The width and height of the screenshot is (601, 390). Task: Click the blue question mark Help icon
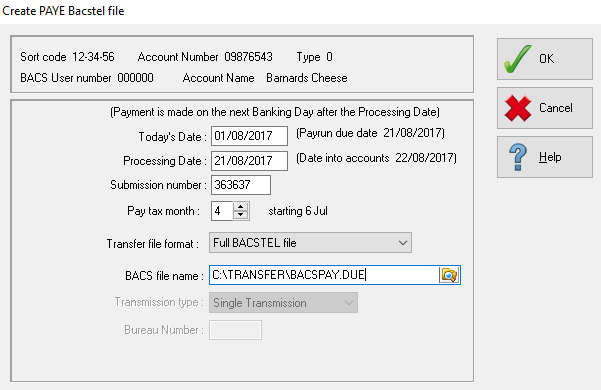coord(518,157)
